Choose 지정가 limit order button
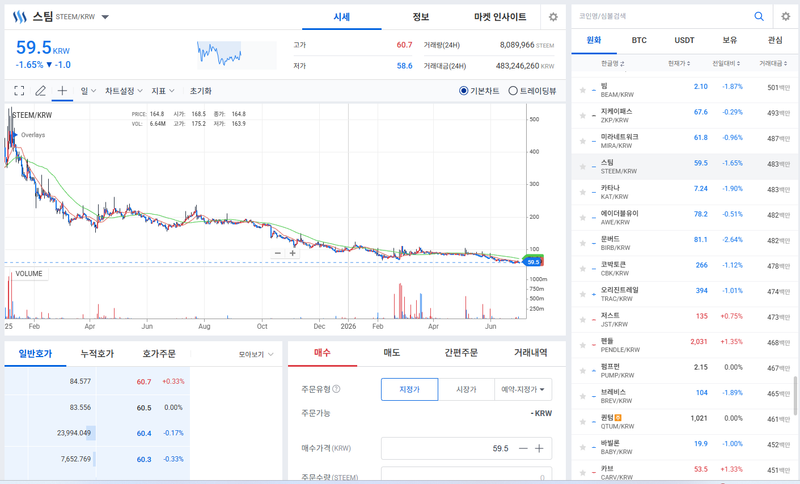The image size is (800, 484). [409, 389]
